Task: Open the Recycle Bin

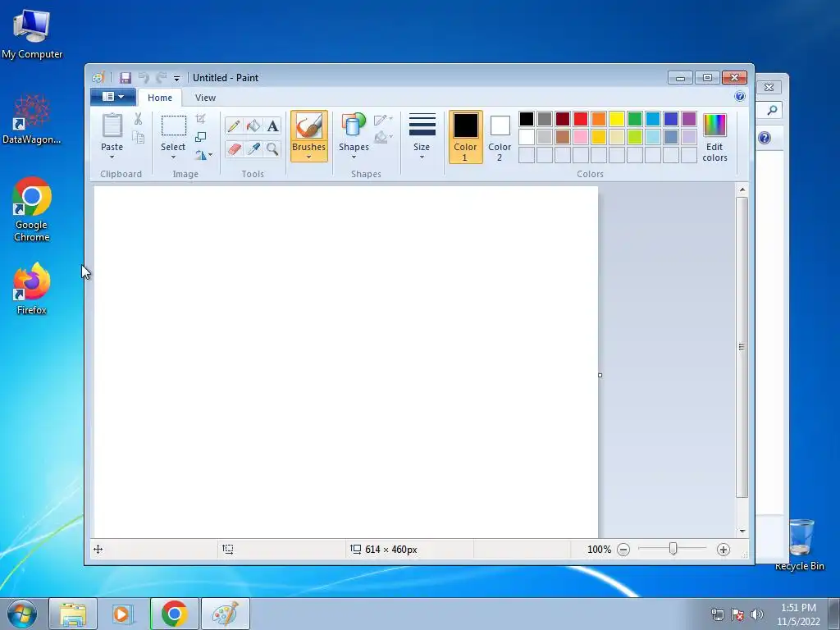Action: 800,544
